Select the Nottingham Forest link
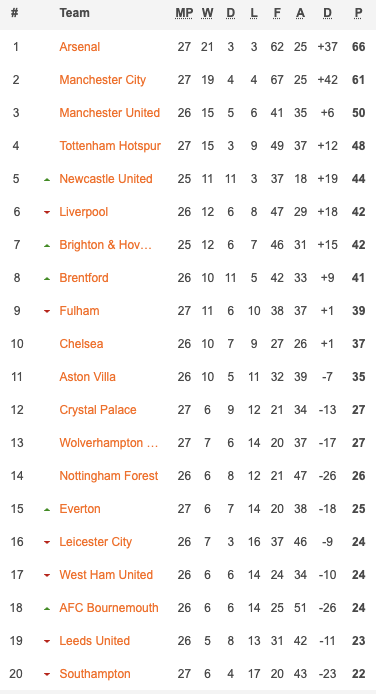Image resolution: width=376 pixels, height=694 pixels. pos(109,476)
